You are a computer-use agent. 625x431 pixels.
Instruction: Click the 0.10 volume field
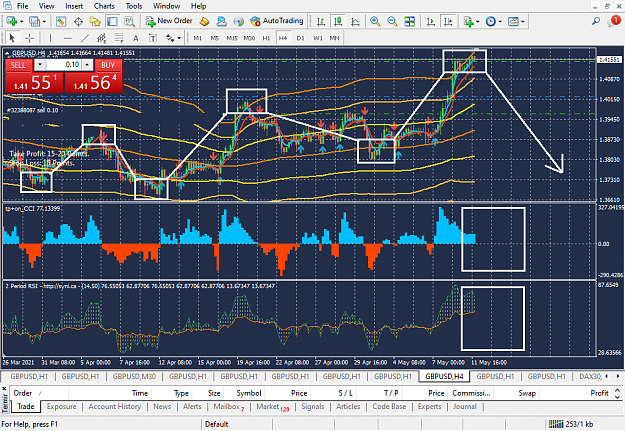pyautogui.click(x=64, y=65)
